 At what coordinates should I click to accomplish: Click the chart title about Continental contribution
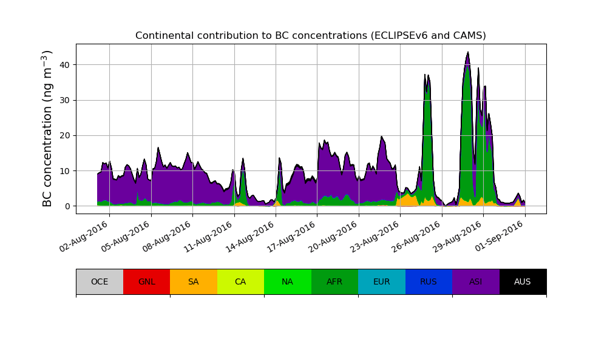point(310,36)
